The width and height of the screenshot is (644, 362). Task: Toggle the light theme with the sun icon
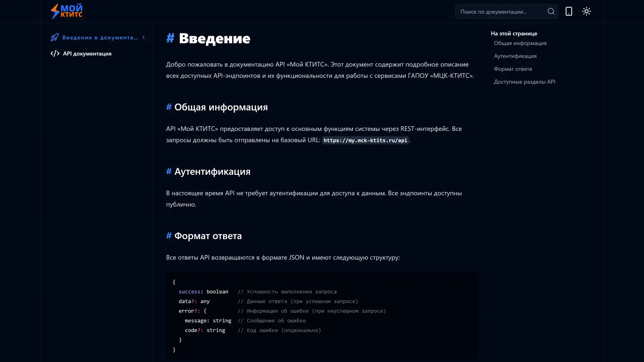586,12
